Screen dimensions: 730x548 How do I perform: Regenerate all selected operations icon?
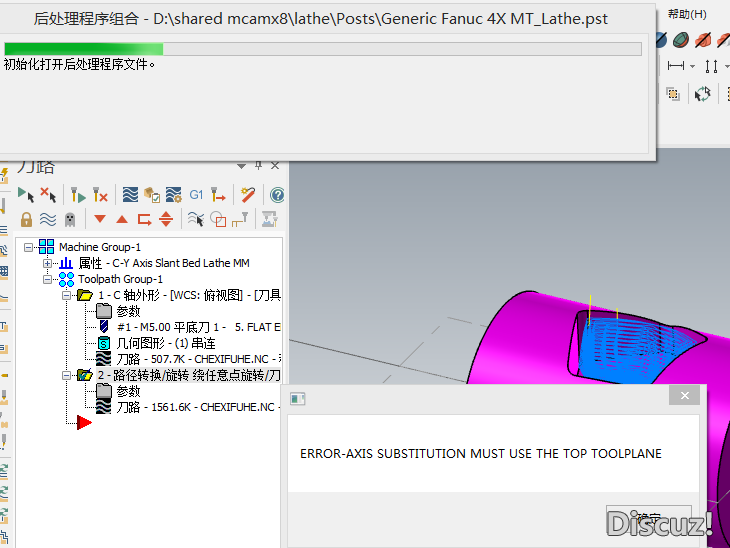78,195
